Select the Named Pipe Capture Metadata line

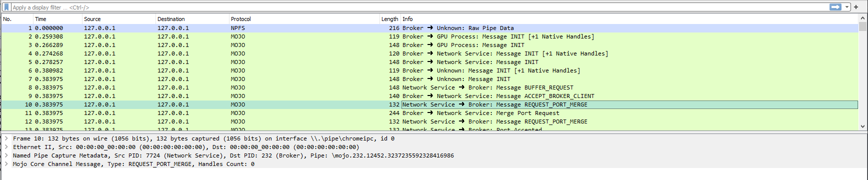tap(233, 155)
